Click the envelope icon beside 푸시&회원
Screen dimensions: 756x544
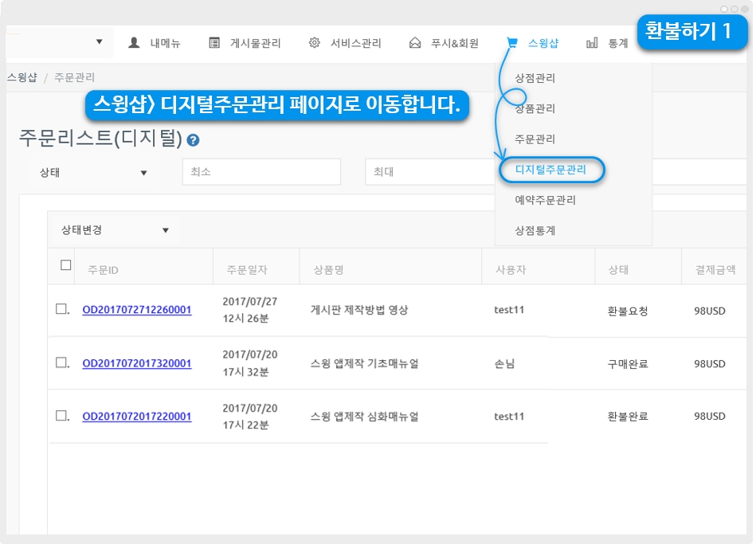[x=415, y=43]
